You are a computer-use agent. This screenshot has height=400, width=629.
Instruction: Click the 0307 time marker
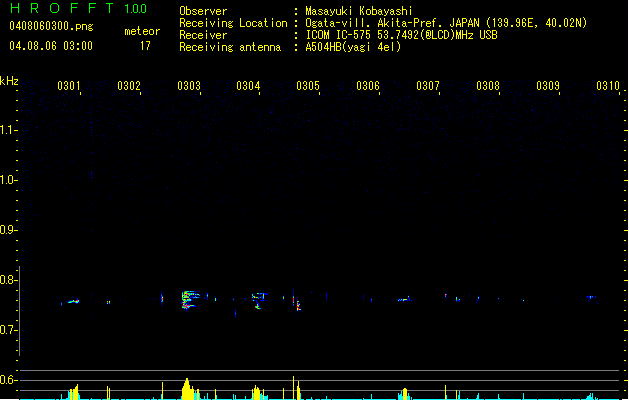click(x=428, y=86)
